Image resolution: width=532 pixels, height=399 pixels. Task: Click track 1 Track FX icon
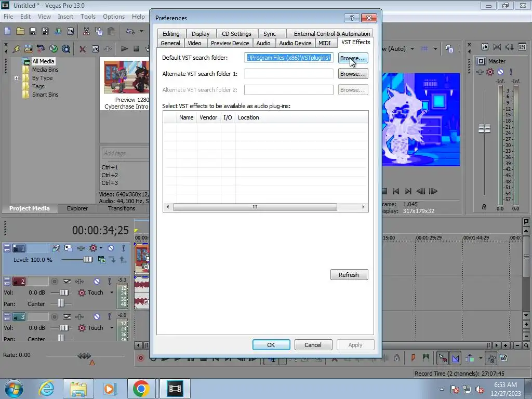81,248
